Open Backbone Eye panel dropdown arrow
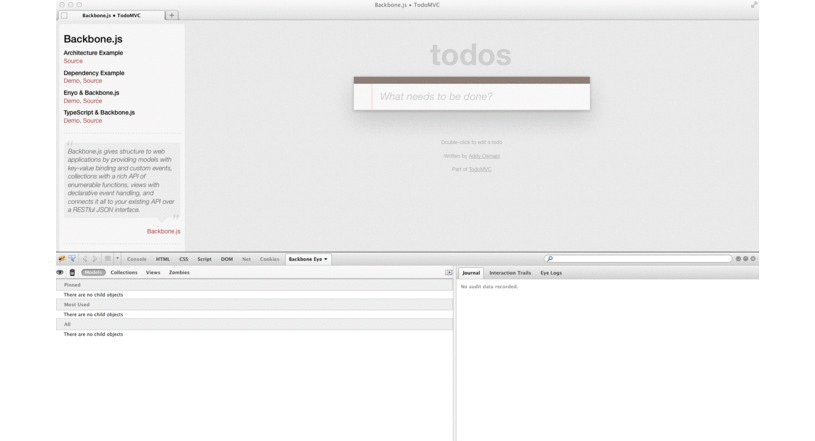The width and height of the screenshot is (815, 441). (326, 259)
